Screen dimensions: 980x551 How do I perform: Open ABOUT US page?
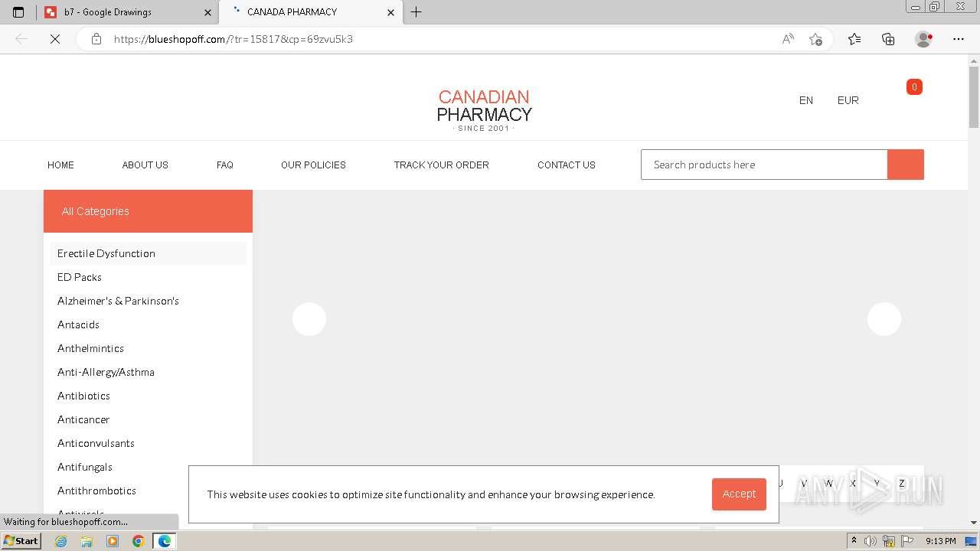click(145, 165)
